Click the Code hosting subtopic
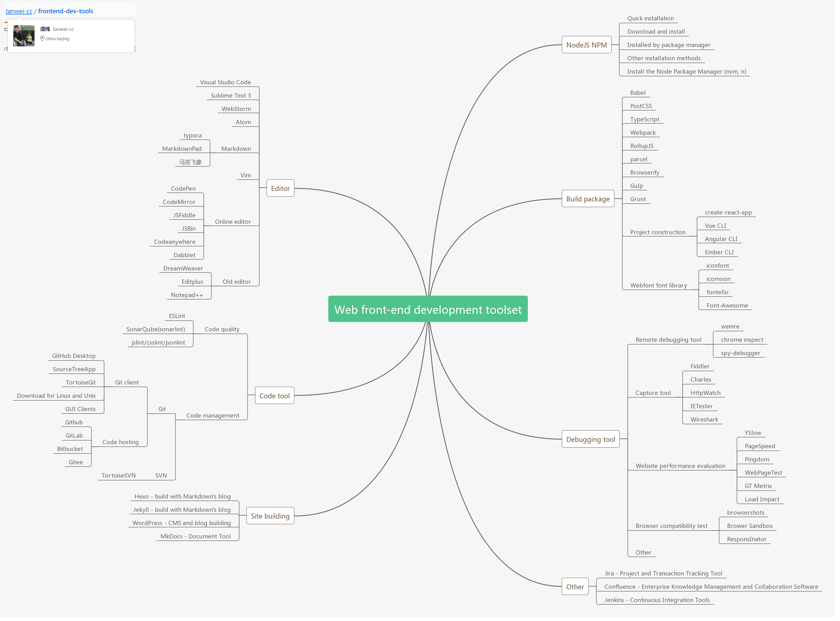This screenshot has width=840, height=621. point(121,445)
